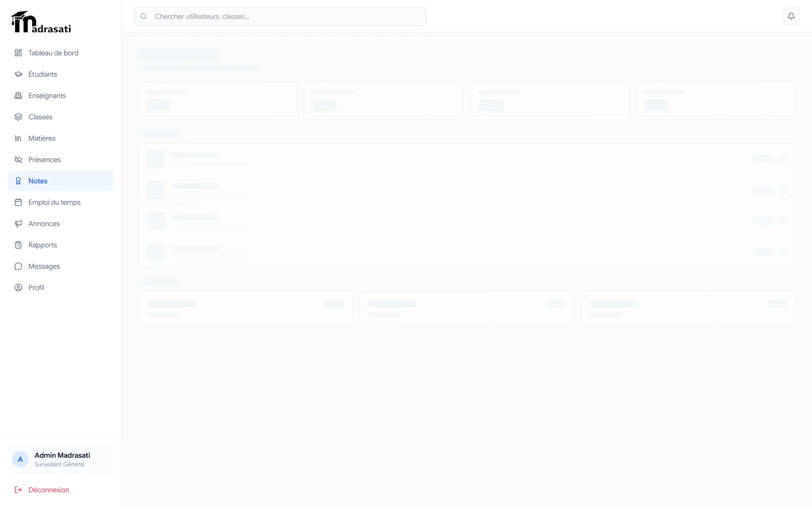Click the Emploi du temps calendar icon
Image resolution: width=812 pixels, height=508 pixels.
pos(18,202)
